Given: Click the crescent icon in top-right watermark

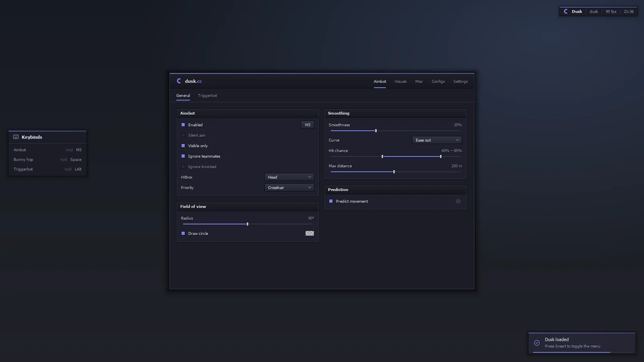Looking at the screenshot, I should click(x=566, y=11).
